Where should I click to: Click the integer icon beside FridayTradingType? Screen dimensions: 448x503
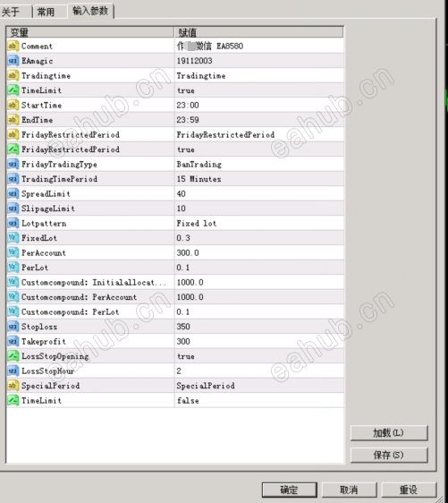13,164
